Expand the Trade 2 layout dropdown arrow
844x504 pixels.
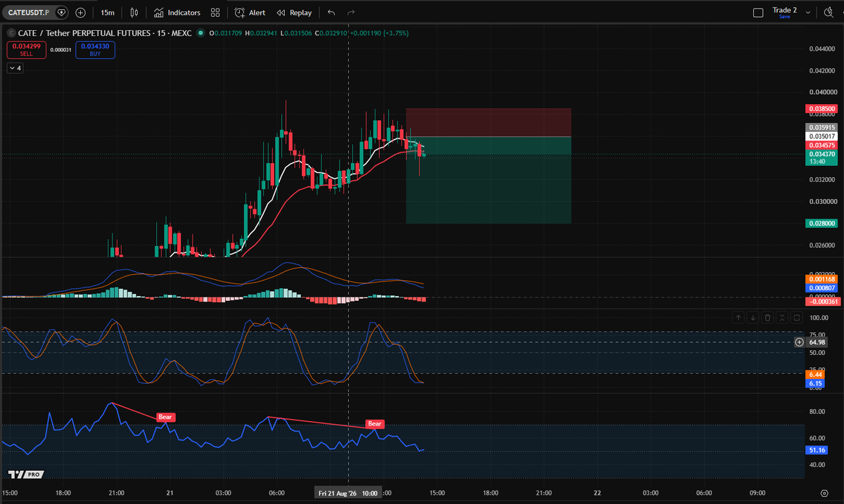coord(810,13)
